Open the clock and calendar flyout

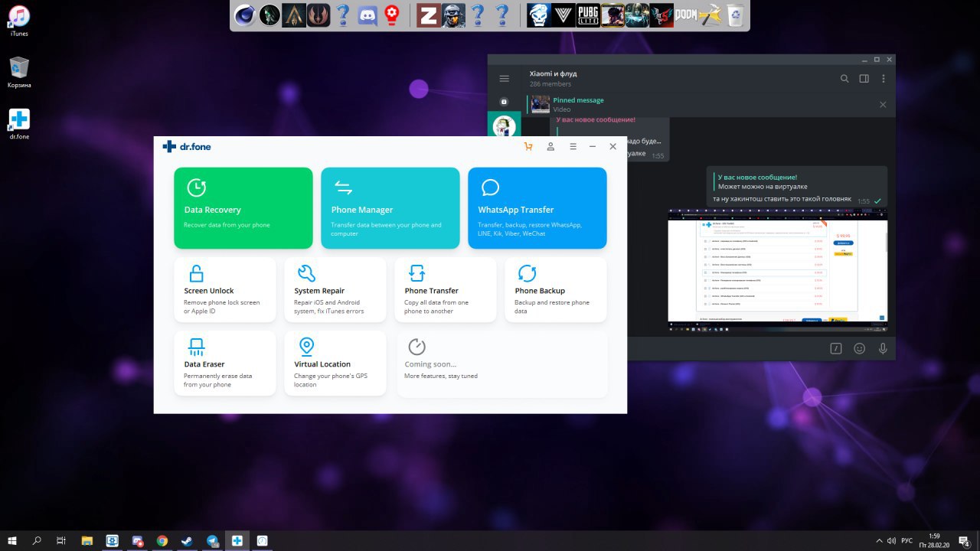click(x=934, y=540)
